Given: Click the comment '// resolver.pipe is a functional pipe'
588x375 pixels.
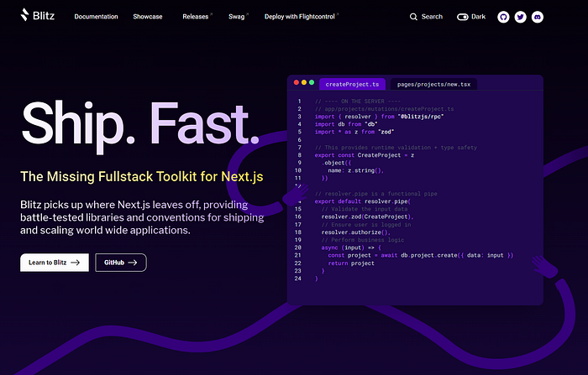Looking at the screenshot, I should pos(376,194).
